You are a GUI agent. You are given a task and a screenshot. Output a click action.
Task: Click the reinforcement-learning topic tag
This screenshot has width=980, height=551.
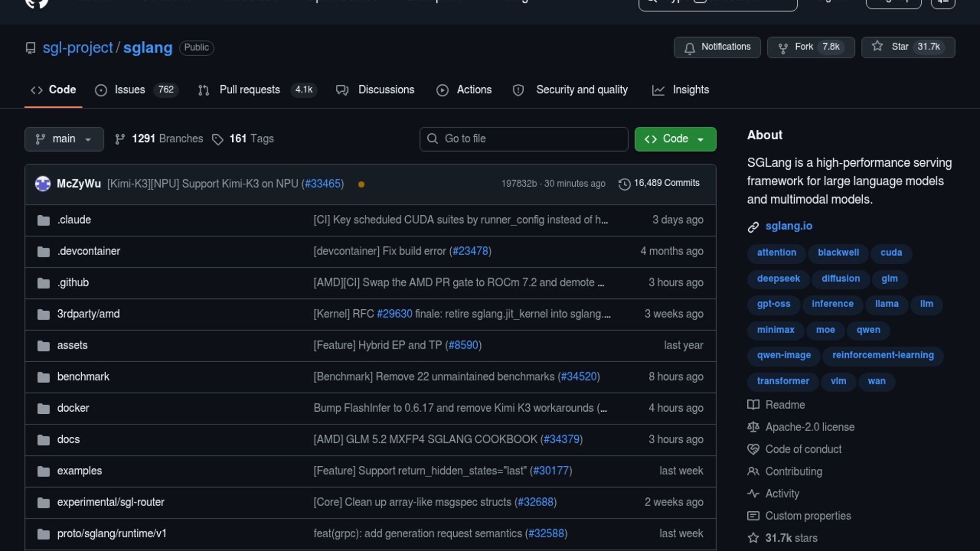[883, 355]
